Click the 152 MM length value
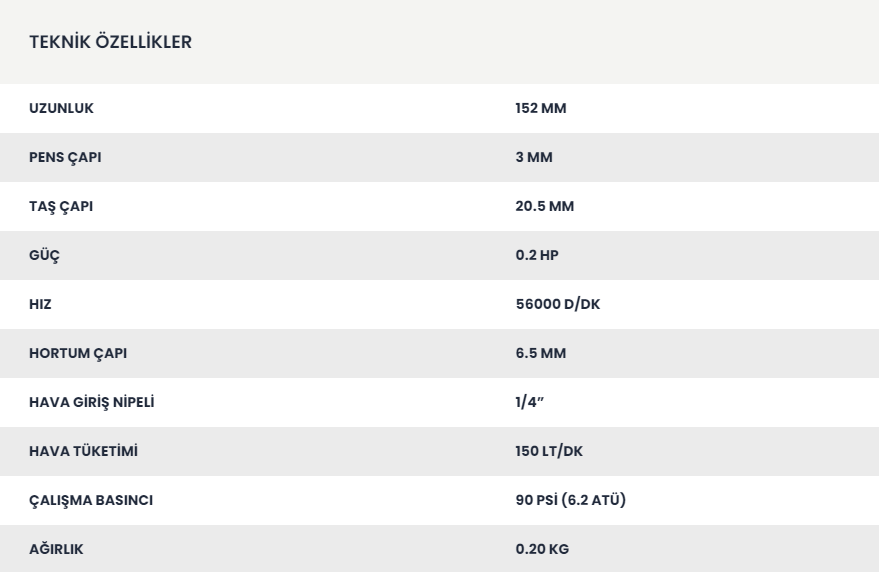Screen dimensions: 879x572 click(x=541, y=108)
